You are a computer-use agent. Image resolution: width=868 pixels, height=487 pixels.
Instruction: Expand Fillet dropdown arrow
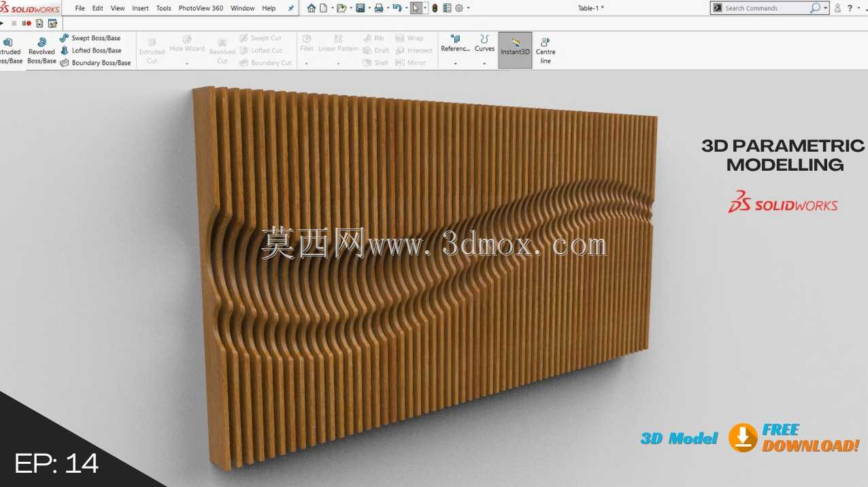[307, 64]
